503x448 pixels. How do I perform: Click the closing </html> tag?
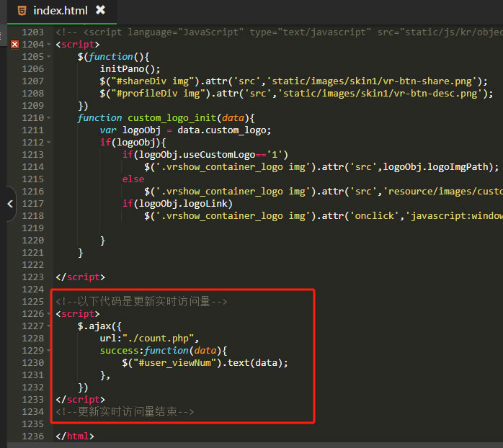click(74, 436)
